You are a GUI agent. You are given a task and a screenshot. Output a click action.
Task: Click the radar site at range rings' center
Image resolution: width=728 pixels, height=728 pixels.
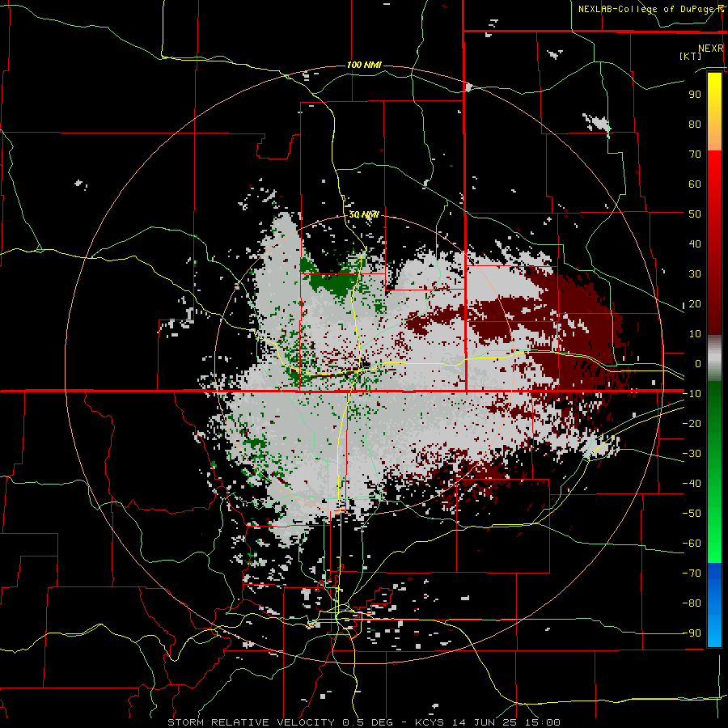coord(365,365)
